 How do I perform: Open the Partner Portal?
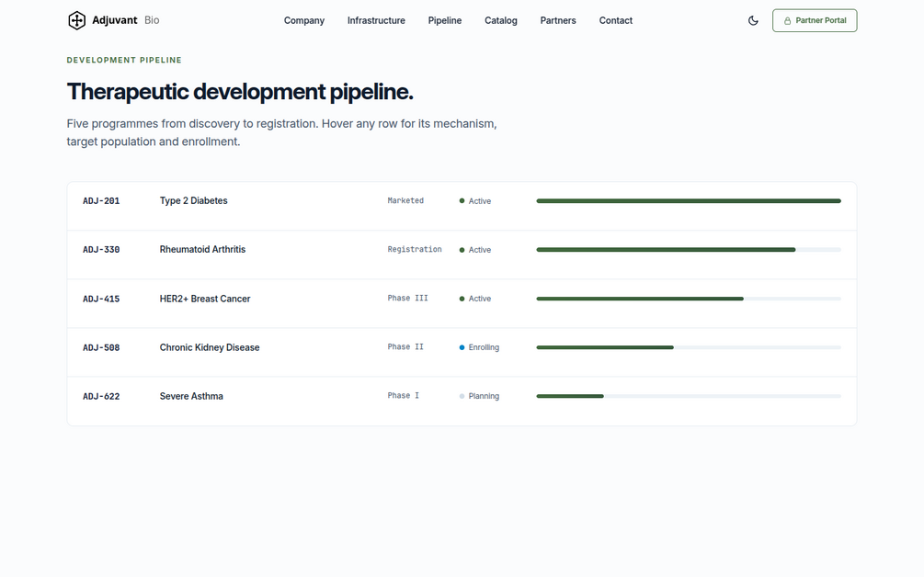click(x=815, y=20)
